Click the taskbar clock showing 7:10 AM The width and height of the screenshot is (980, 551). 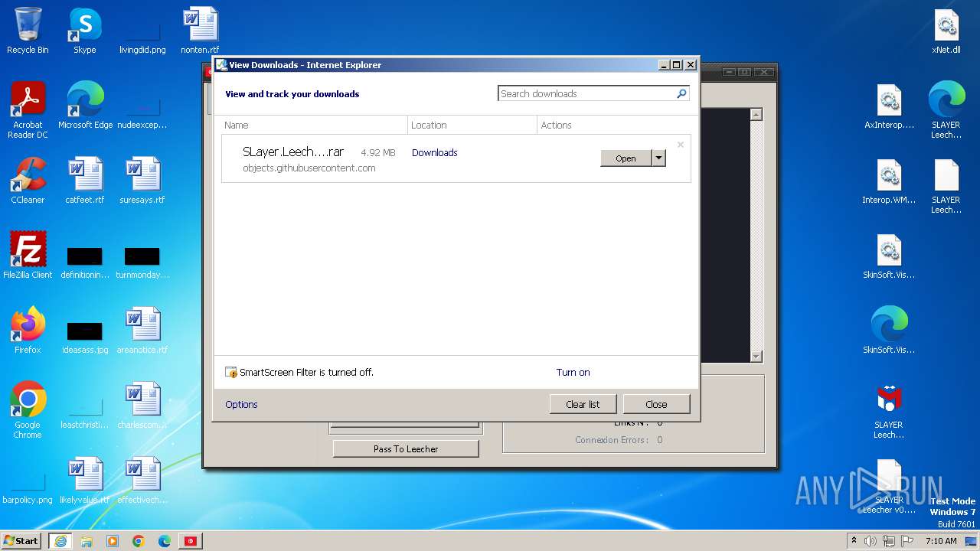[940, 541]
